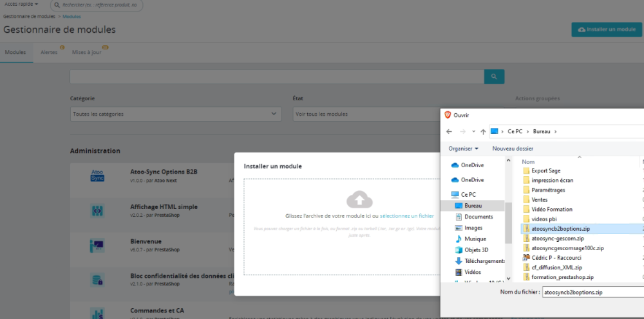
Task: Click the Forward arrow in Ouvrir dialog
Action: click(x=463, y=132)
